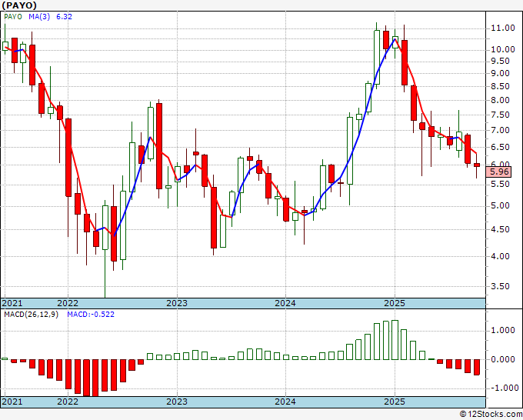Click the MACD(26,12,9) indicator label
523x420 pixels.
click(31, 315)
